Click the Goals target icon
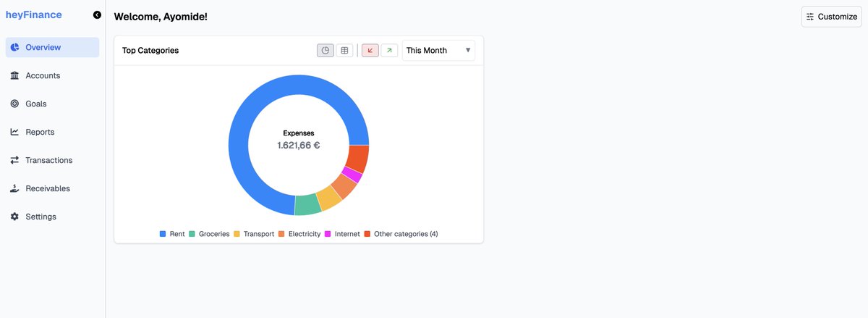Image resolution: width=868 pixels, height=318 pixels. tap(14, 104)
